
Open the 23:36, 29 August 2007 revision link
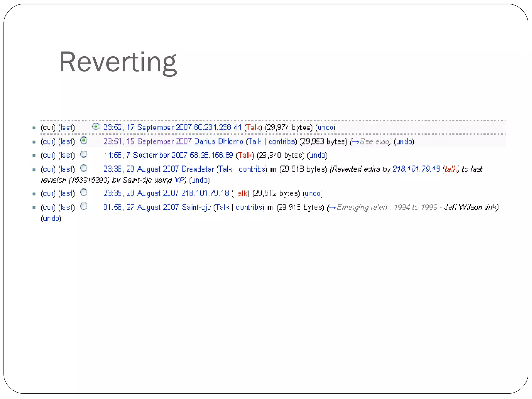click(x=141, y=169)
